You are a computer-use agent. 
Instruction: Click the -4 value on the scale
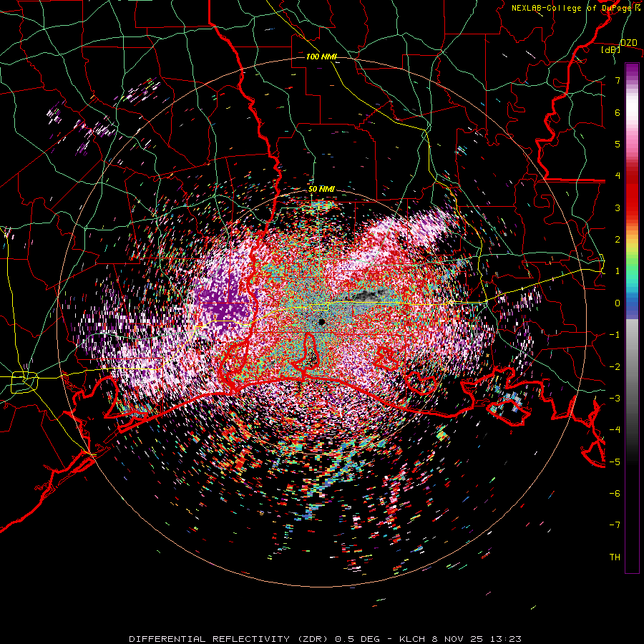pyautogui.click(x=615, y=429)
